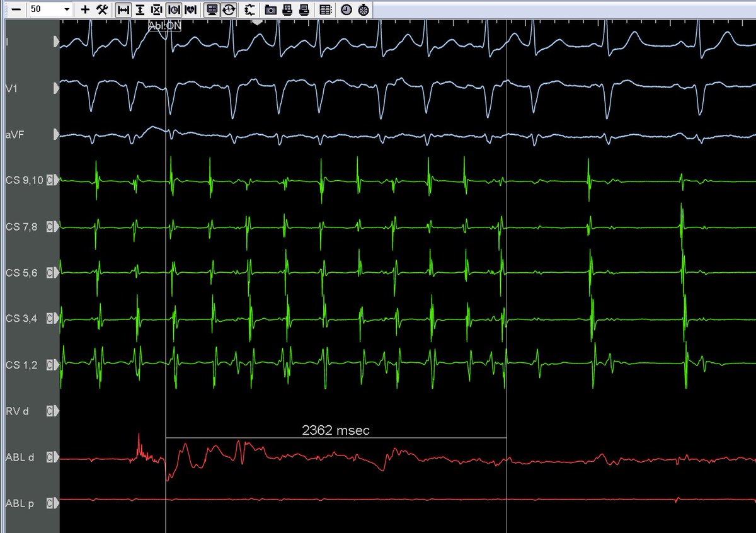Click the Abl:ON event marker label
756x533 pixels.
(164, 26)
